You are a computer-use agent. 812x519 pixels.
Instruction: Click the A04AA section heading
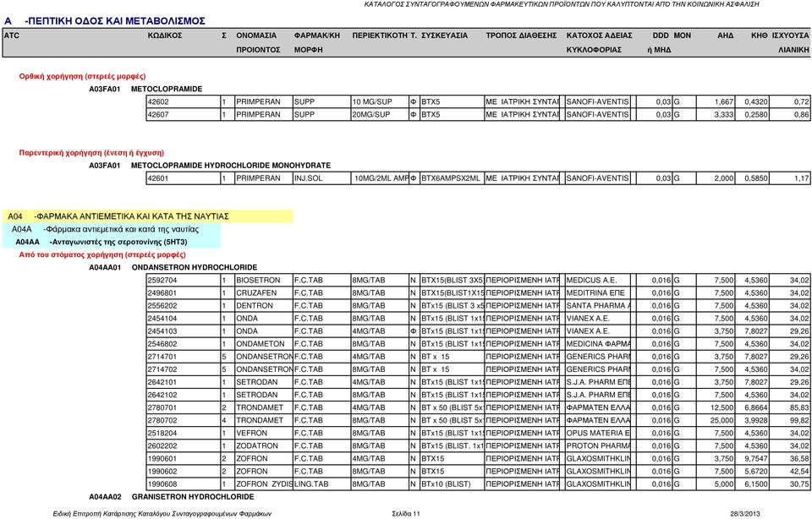(x=101, y=242)
